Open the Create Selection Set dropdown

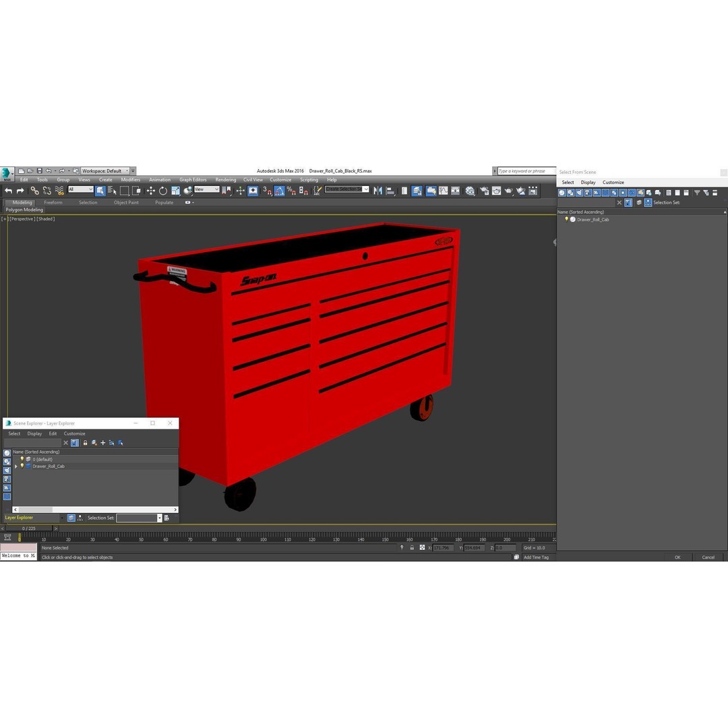coord(347,189)
